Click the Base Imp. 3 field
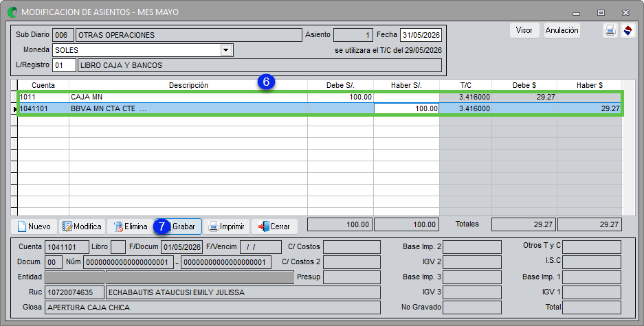Screen dimensions: 644x326 pyautogui.click(x=472, y=277)
